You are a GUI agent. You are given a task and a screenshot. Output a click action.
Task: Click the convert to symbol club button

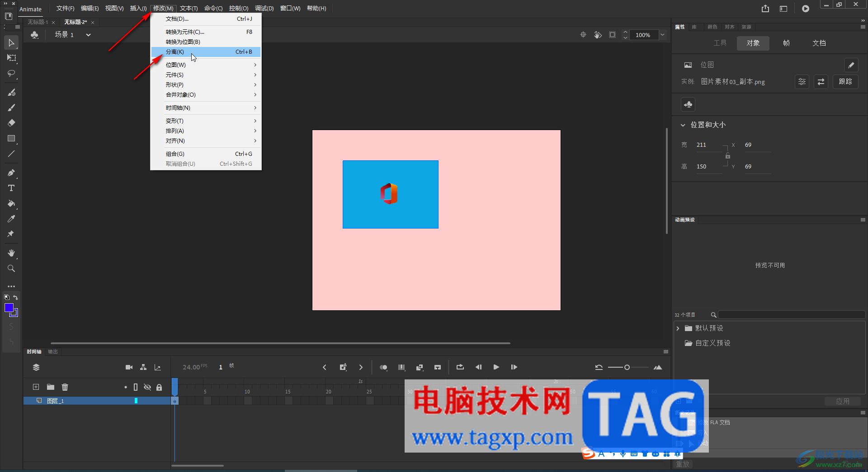point(688,104)
